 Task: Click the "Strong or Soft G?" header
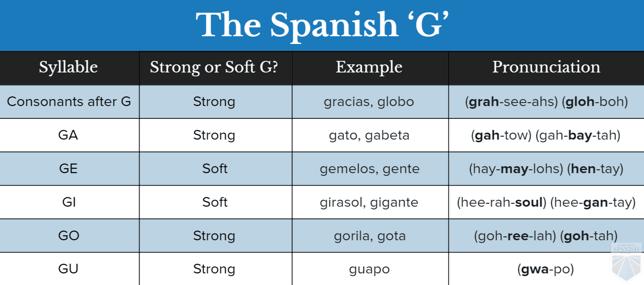(x=214, y=67)
